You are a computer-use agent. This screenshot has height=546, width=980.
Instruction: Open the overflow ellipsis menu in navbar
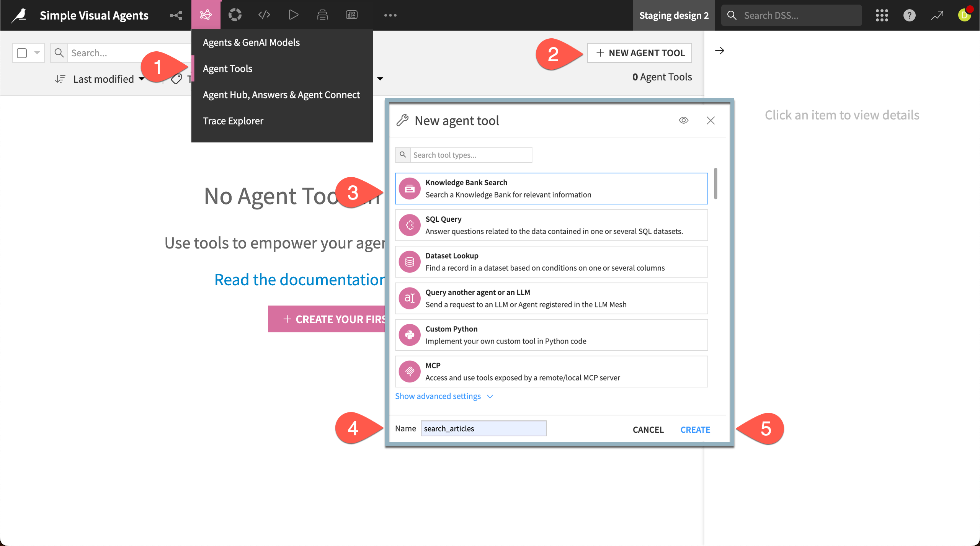click(390, 15)
